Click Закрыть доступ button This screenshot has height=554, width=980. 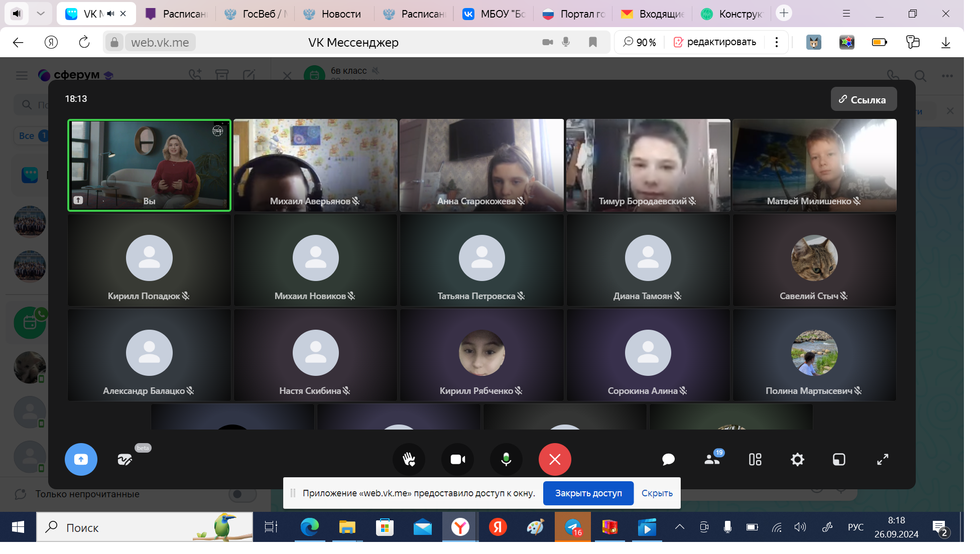[588, 493]
